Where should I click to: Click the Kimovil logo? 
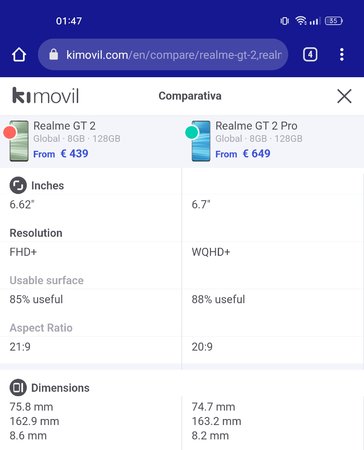45,96
